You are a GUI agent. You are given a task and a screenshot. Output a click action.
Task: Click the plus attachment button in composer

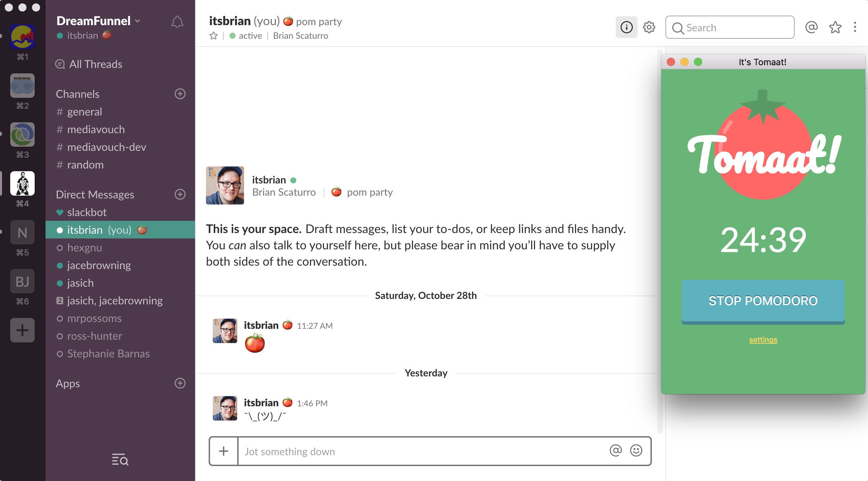pyautogui.click(x=223, y=451)
